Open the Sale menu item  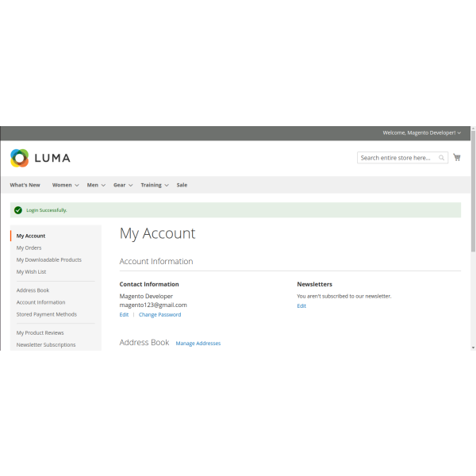point(182,185)
